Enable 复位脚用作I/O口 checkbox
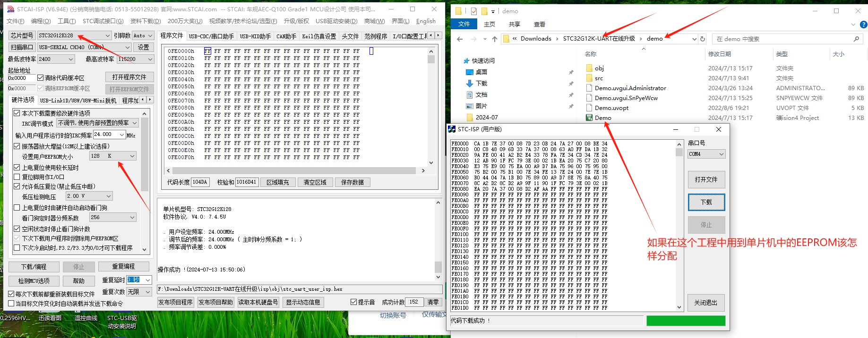The image size is (868, 338). pos(17,177)
